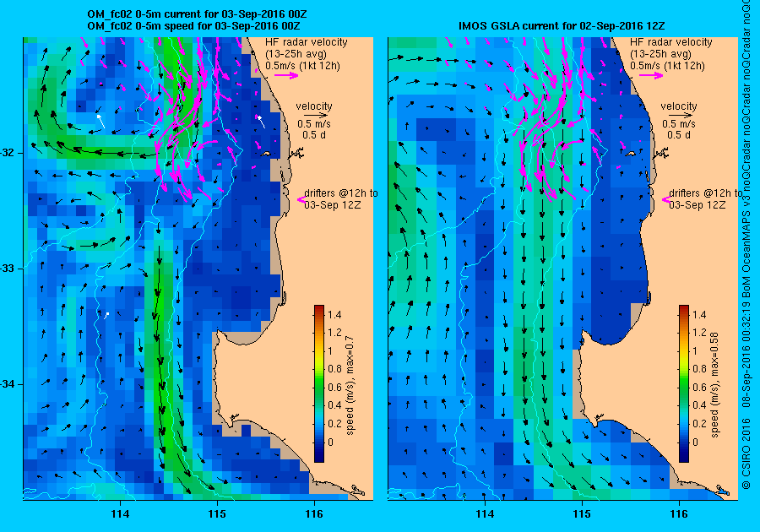Click 'HF radar velocity' label in left map
Viewport: 760px width, 532px height.
[x=307, y=42]
